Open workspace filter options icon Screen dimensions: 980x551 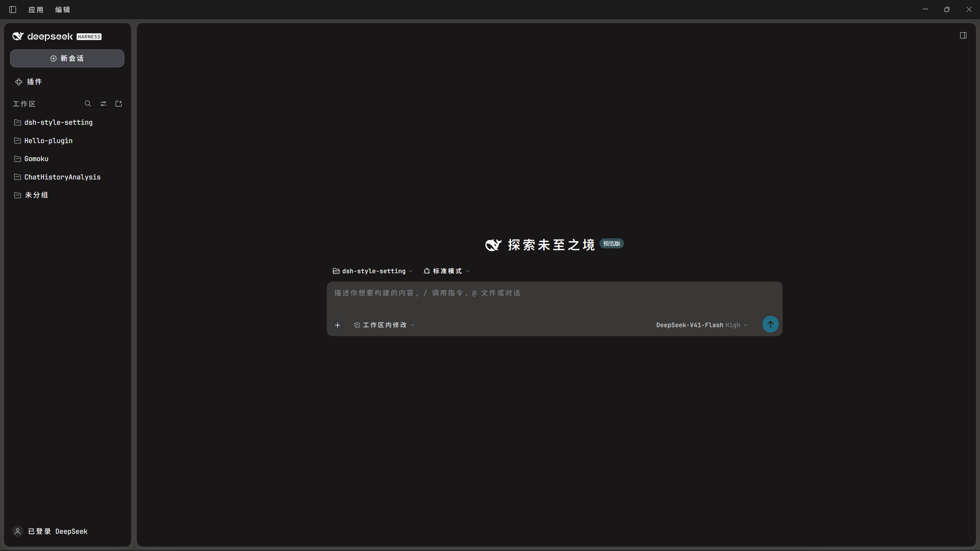tap(103, 104)
